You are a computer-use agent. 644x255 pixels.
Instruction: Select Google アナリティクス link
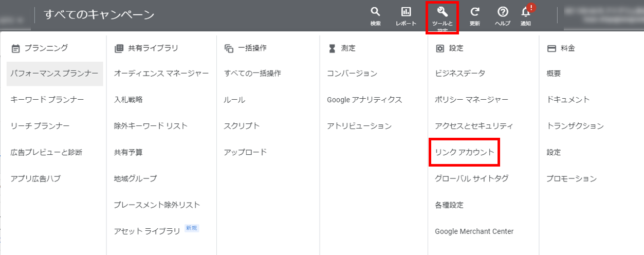tap(364, 100)
